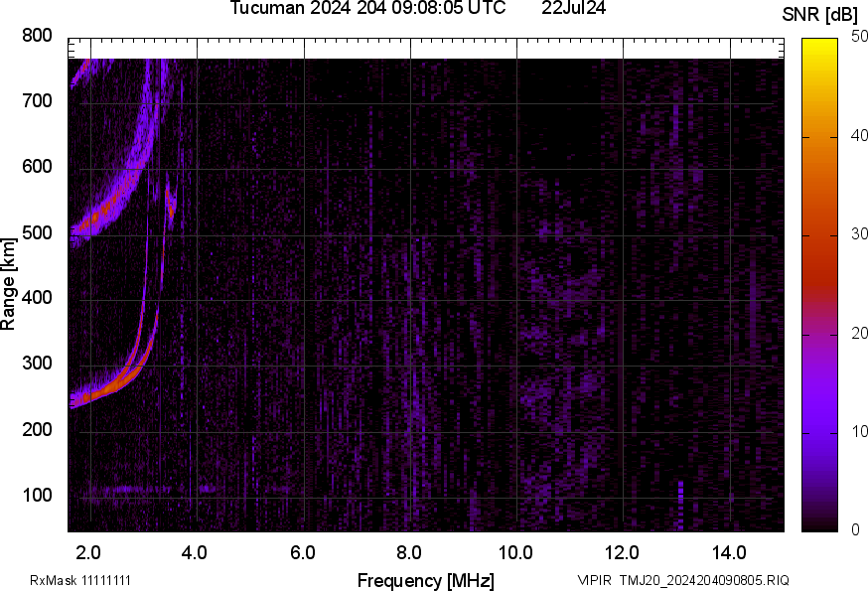Click the range tick label '600'

pos(37,166)
